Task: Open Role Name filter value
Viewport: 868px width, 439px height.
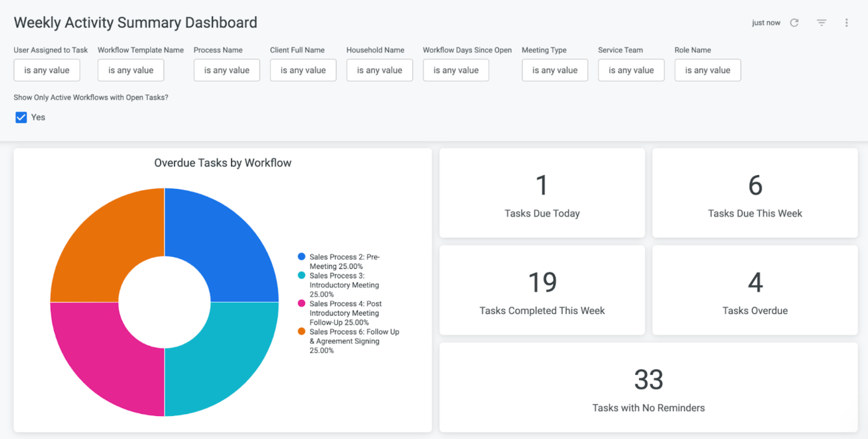Action: coord(707,70)
